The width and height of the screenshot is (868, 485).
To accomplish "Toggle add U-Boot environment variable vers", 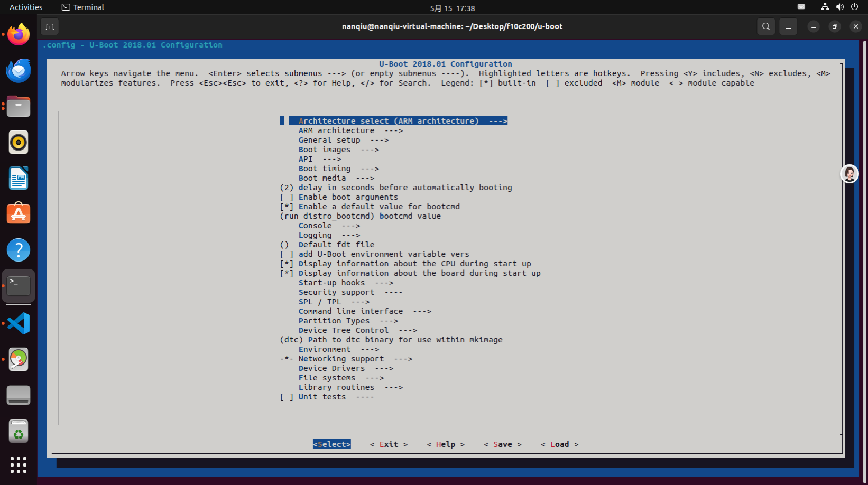I will [x=374, y=254].
